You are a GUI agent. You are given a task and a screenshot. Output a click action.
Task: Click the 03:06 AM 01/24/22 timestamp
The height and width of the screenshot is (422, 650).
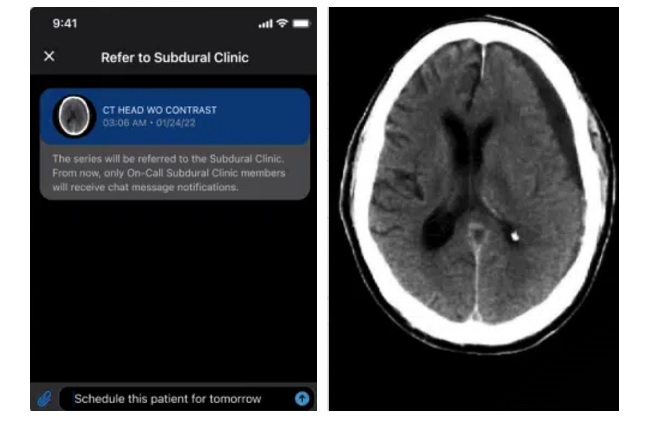click(148, 124)
